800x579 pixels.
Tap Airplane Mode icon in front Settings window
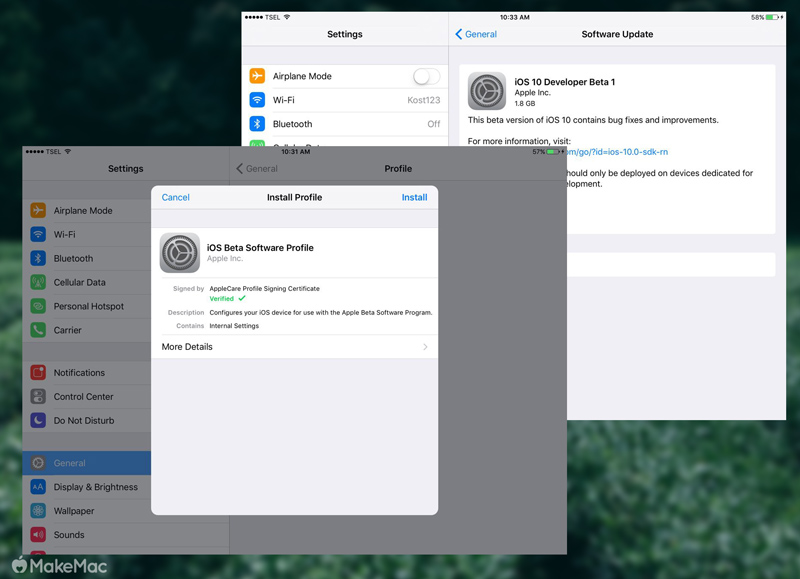click(x=38, y=210)
